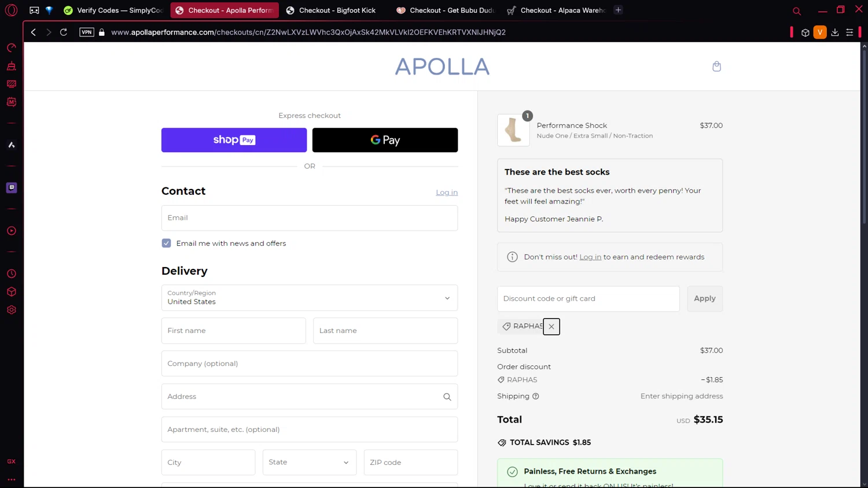Toggle the VPN badge in the address bar
868x488 pixels.
click(x=87, y=32)
